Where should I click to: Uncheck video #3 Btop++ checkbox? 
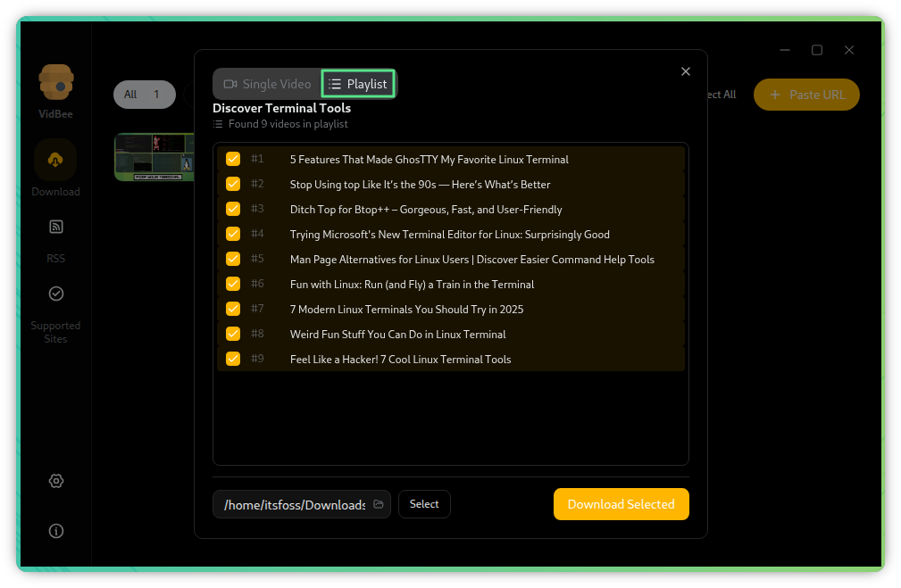(x=233, y=209)
